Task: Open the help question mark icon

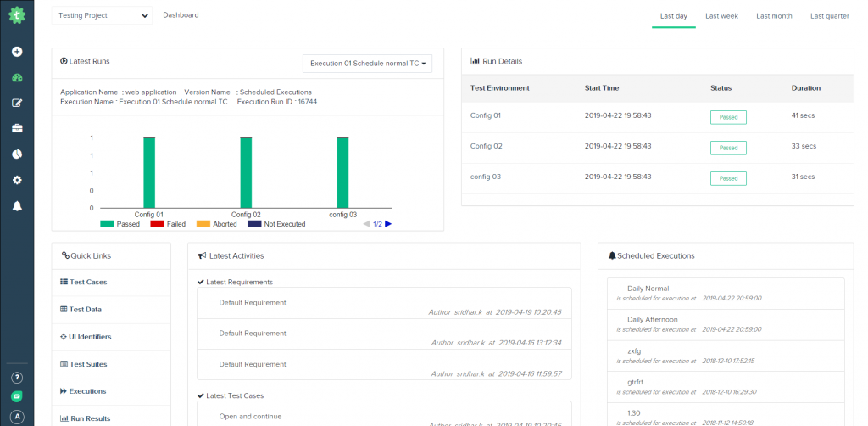Action: pyautogui.click(x=17, y=378)
